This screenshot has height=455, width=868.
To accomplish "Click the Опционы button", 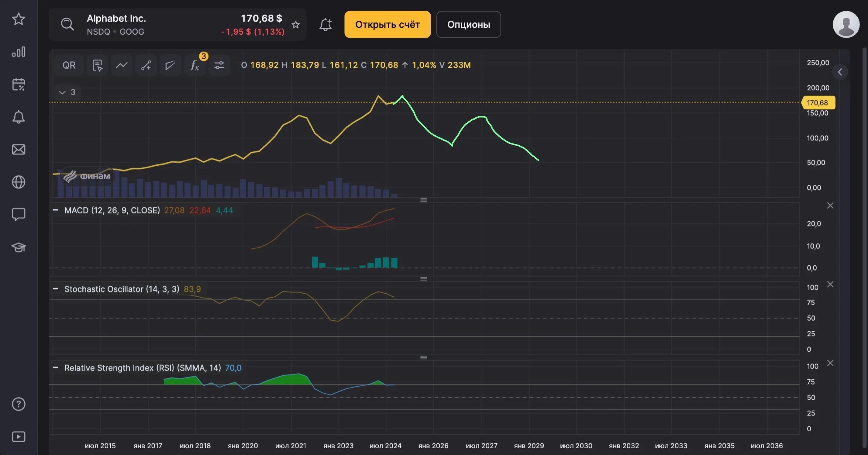I will pos(469,24).
